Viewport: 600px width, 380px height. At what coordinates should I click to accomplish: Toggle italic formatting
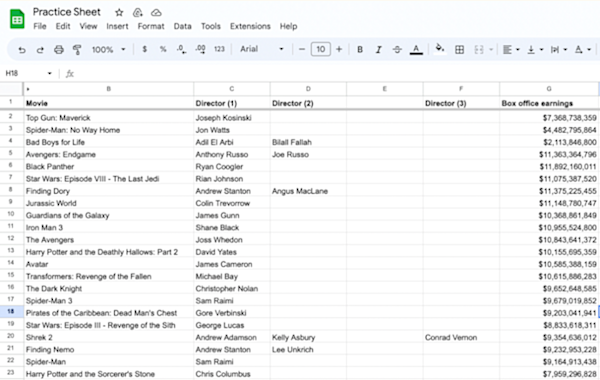pyautogui.click(x=378, y=49)
